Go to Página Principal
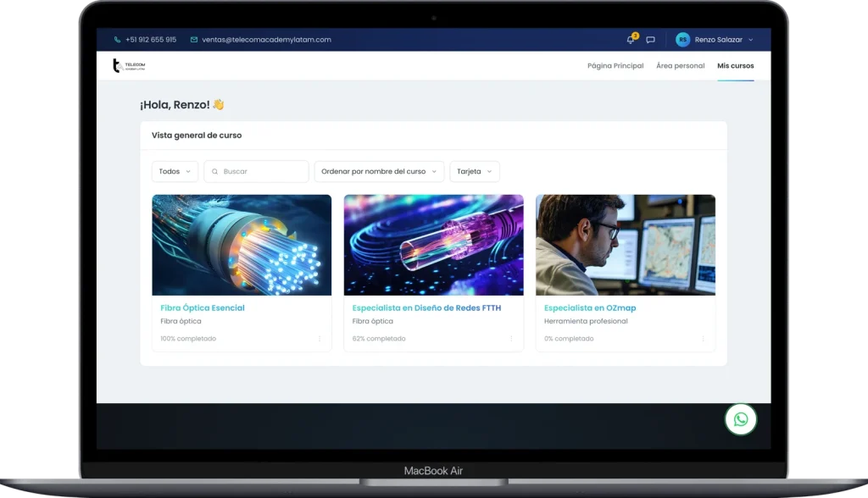The image size is (868, 498). point(615,66)
